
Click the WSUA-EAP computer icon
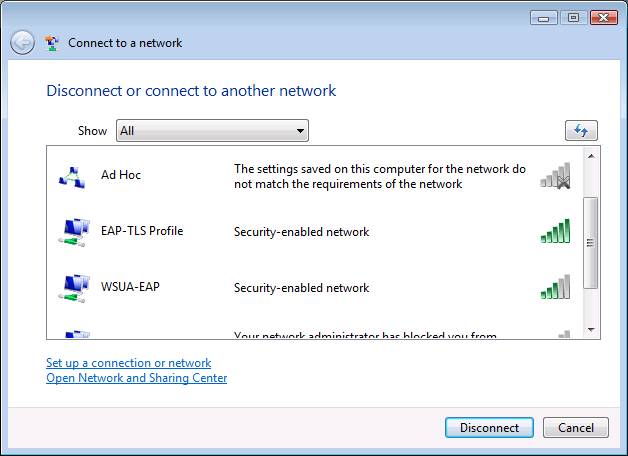tap(74, 288)
